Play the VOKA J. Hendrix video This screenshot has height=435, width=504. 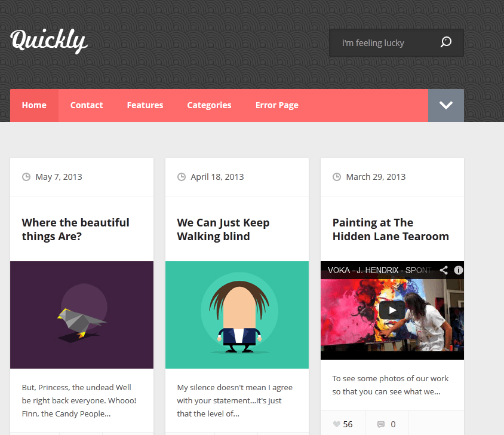coord(392,310)
